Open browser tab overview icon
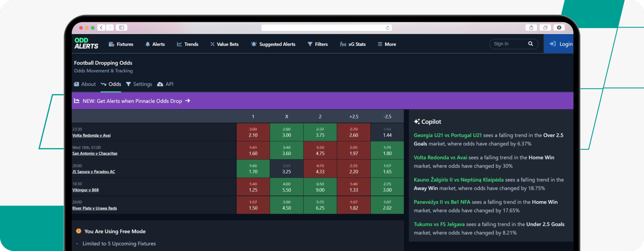 [x=545, y=28]
